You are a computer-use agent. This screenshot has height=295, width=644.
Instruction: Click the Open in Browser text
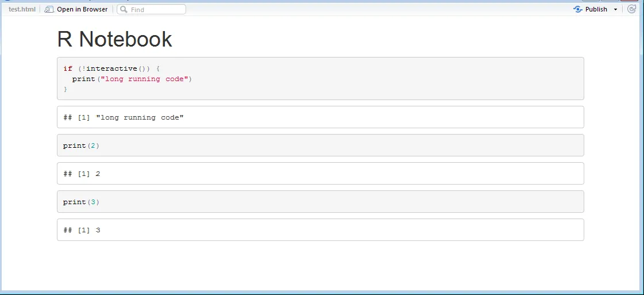(x=82, y=9)
